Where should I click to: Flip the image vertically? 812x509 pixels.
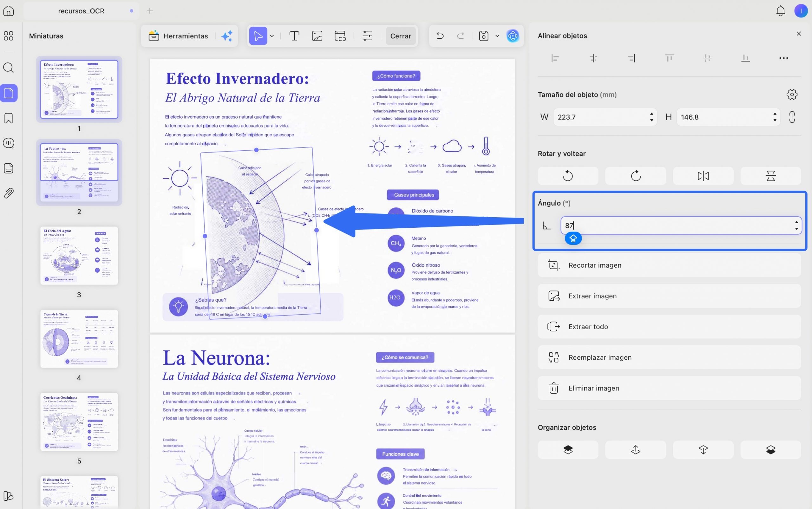coord(770,176)
